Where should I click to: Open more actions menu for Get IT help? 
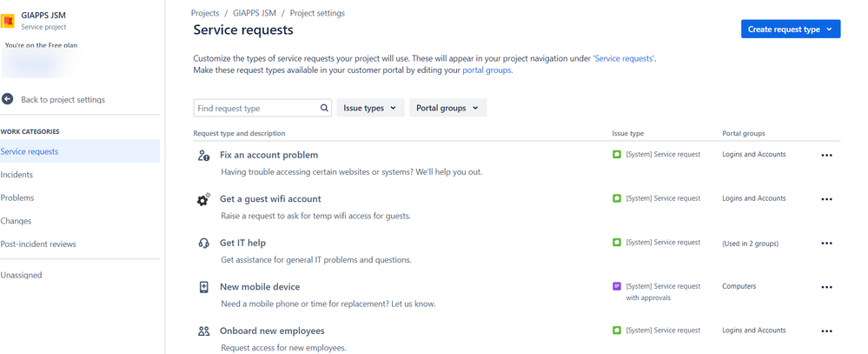[x=826, y=244]
